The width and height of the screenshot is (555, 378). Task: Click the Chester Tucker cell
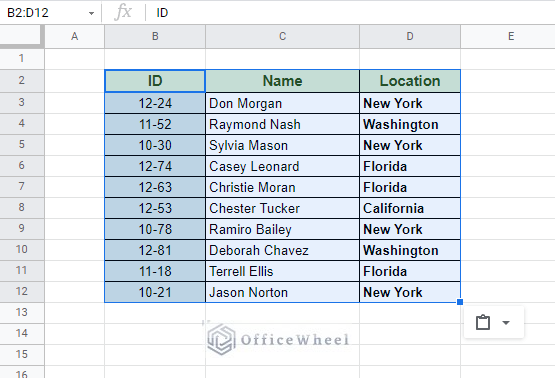(x=282, y=208)
